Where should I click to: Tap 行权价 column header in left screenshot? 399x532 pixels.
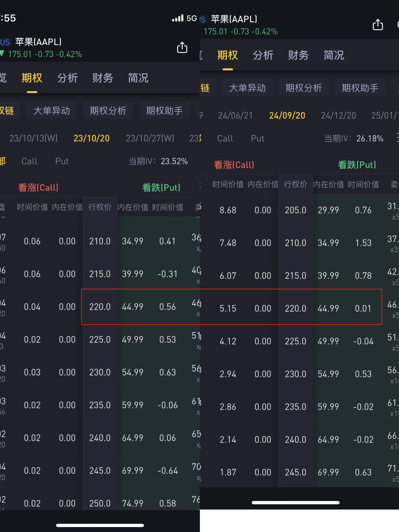(100, 207)
